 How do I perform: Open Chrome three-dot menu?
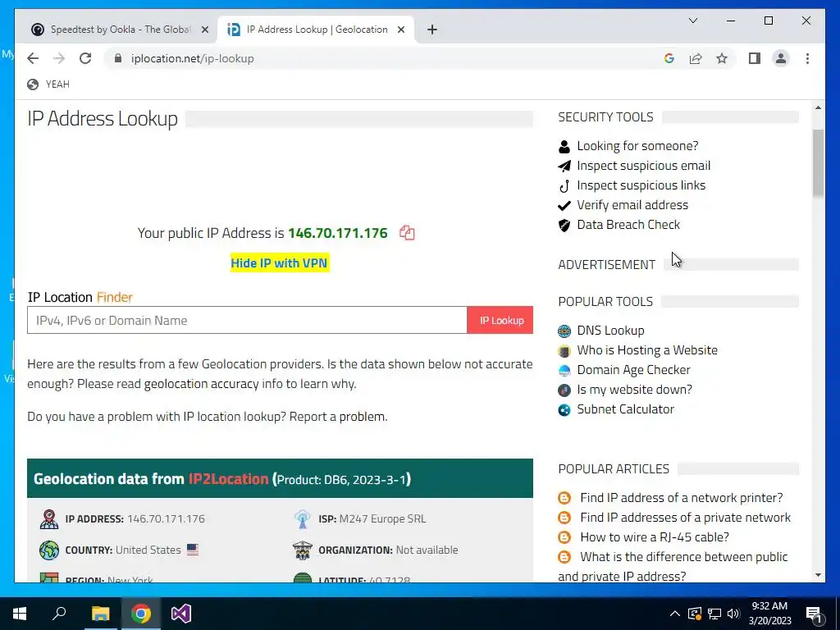point(807,58)
